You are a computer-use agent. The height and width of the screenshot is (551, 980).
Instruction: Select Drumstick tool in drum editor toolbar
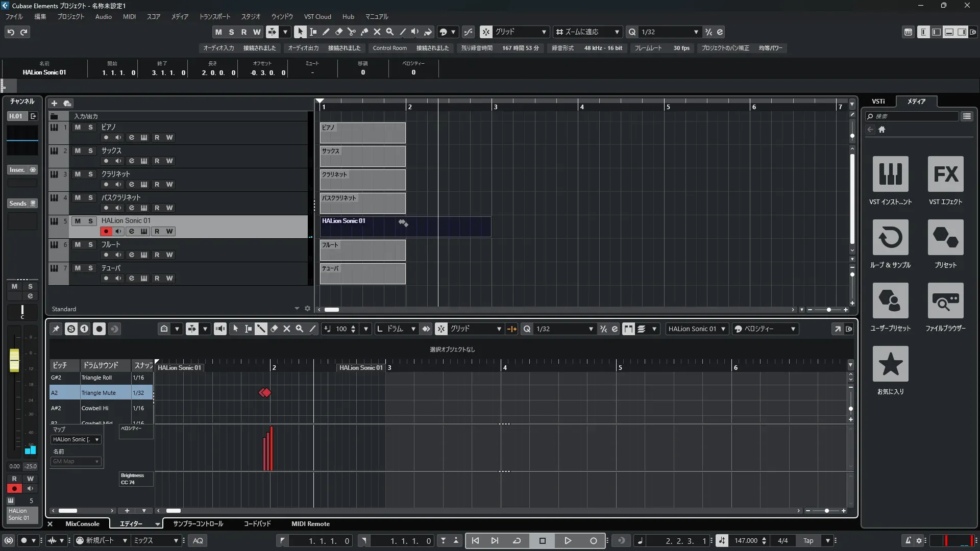(x=261, y=329)
